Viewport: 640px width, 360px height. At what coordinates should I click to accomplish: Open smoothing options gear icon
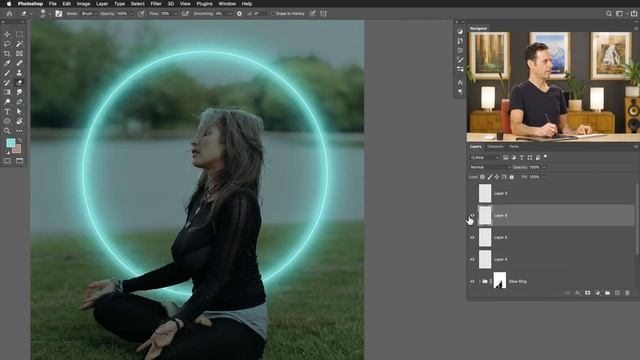tap(240, 13)
